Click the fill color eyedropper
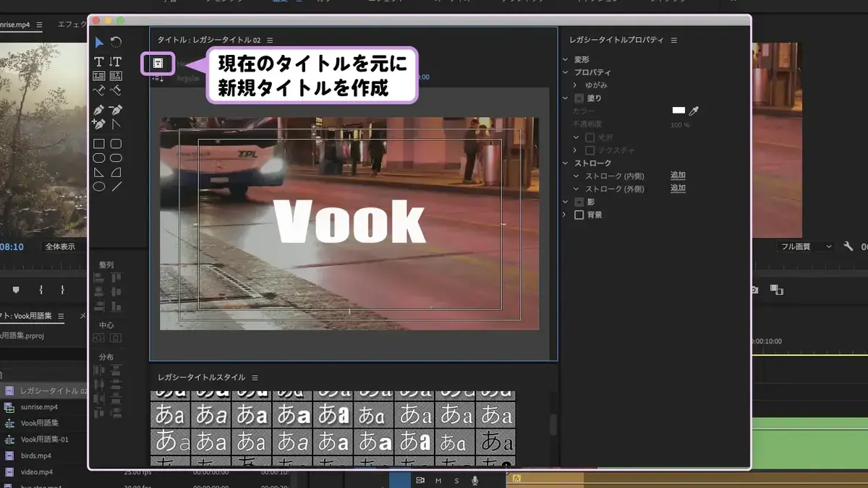Image resolution: width=868 pixels, height=488 pixels. pos(694,111)
